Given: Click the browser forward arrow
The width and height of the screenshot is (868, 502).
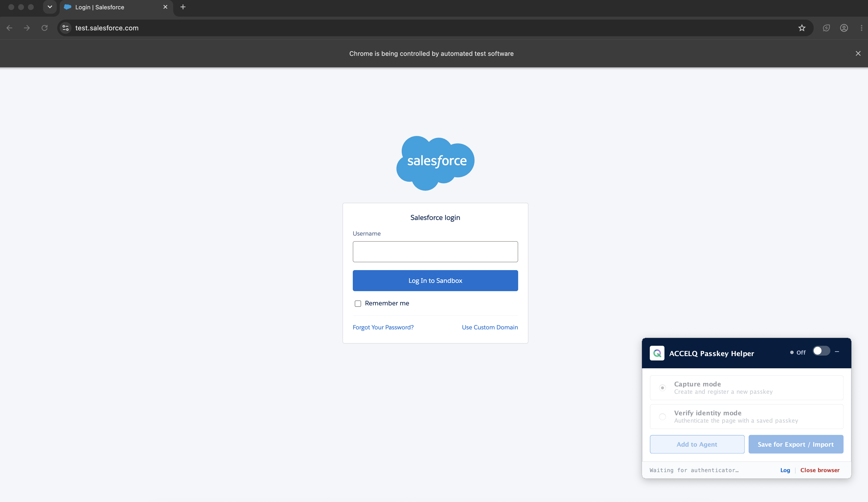Looking at the screenshot, I should pyautogui.click(x=27, y=28).
